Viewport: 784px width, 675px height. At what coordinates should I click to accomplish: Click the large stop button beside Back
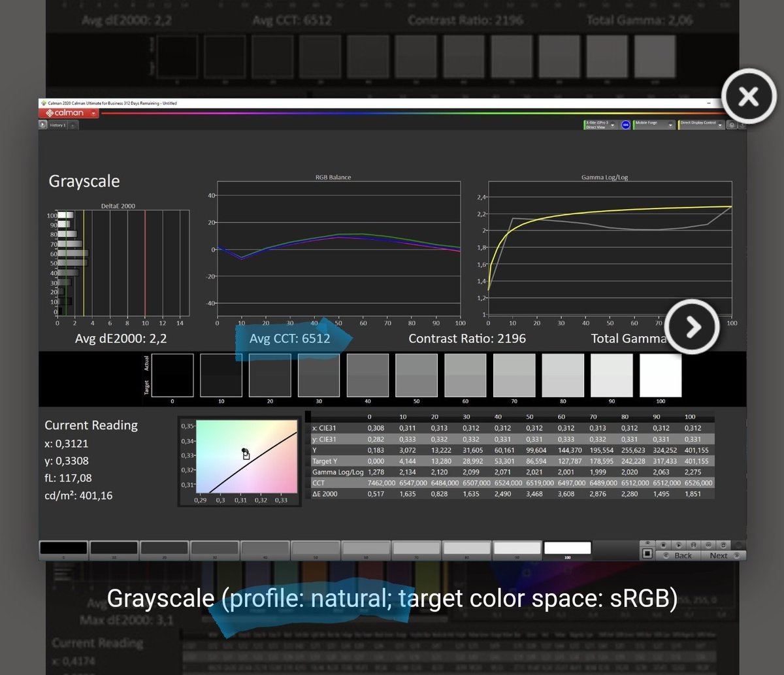[647, 553]
